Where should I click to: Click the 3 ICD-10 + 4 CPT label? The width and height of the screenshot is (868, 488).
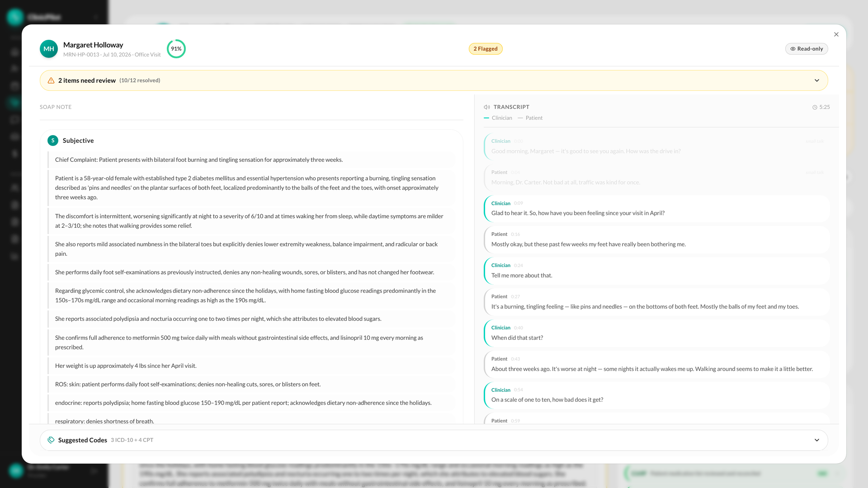132,440
